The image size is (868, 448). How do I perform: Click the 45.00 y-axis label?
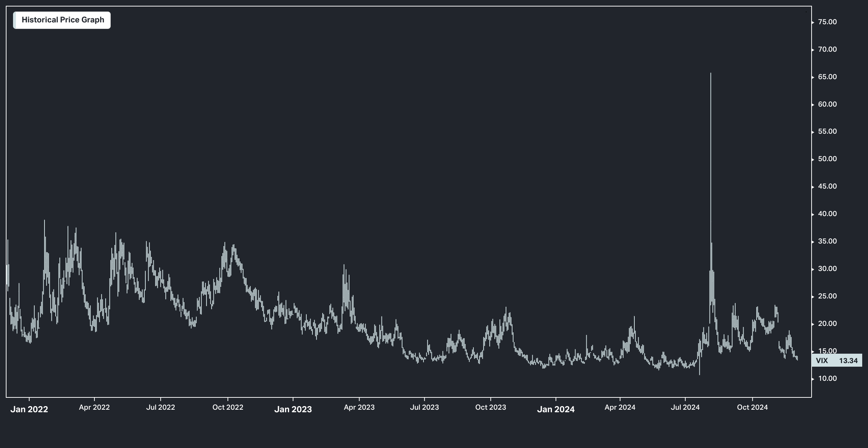[827, 186]
